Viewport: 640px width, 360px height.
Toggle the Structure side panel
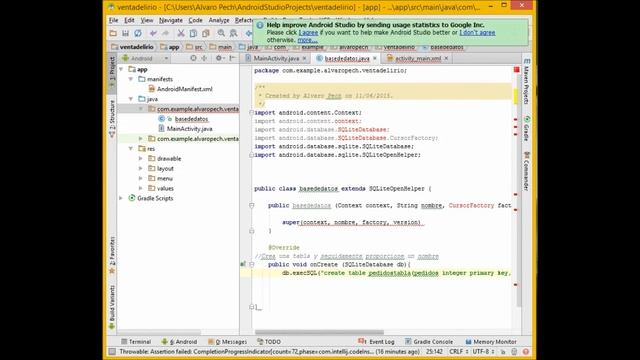[112, 119]
